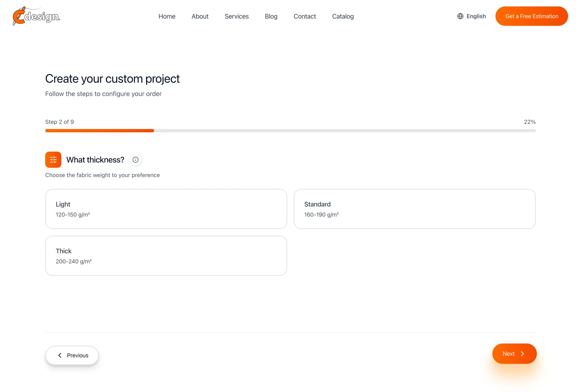
Task: Click the step progress bar
Action: (290, 131)
